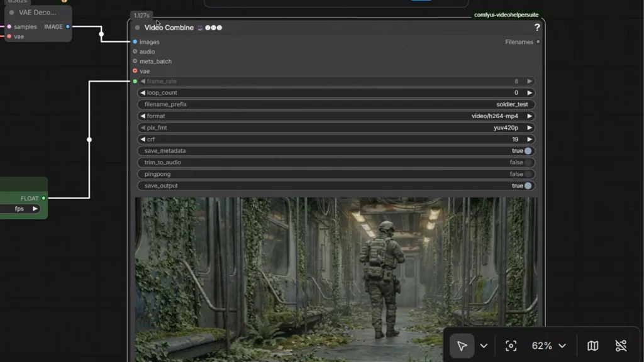Click the crf value 19
The image size is (644, 362).
point(515,140)
